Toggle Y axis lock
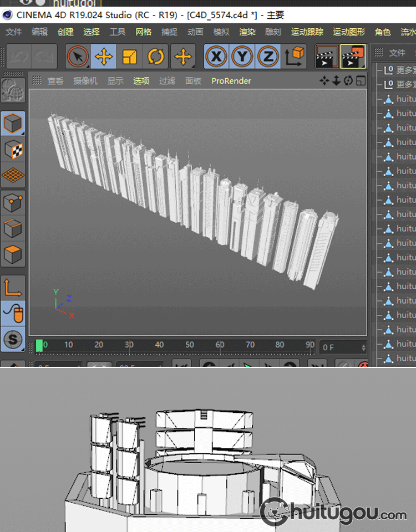The image size is (416, 532). [x=242, y=57]
